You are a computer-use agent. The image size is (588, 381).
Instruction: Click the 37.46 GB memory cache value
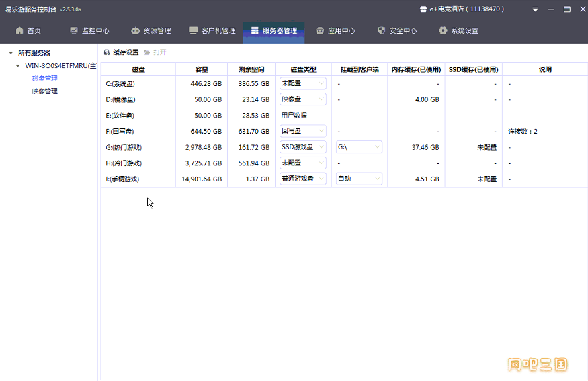point(425,147)
